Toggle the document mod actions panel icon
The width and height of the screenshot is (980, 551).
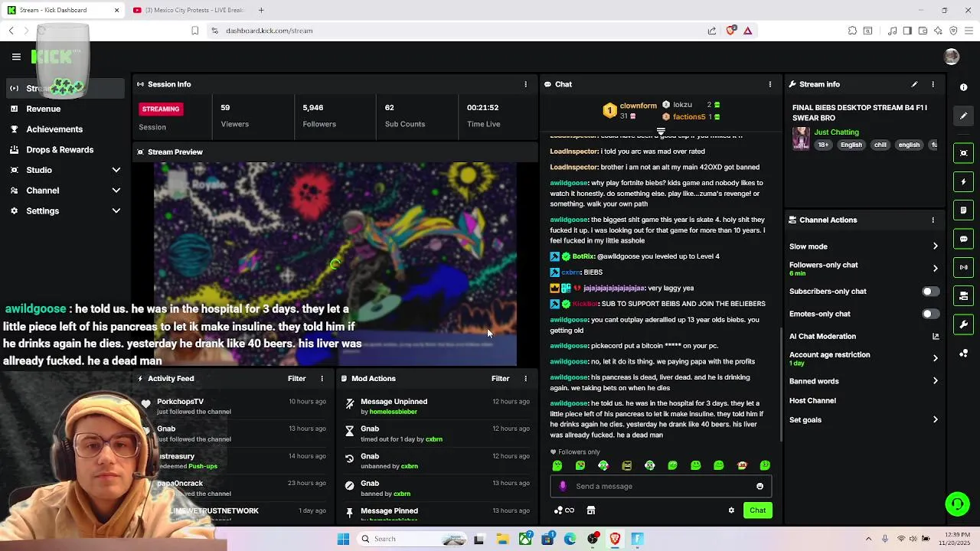click(964, 210)
